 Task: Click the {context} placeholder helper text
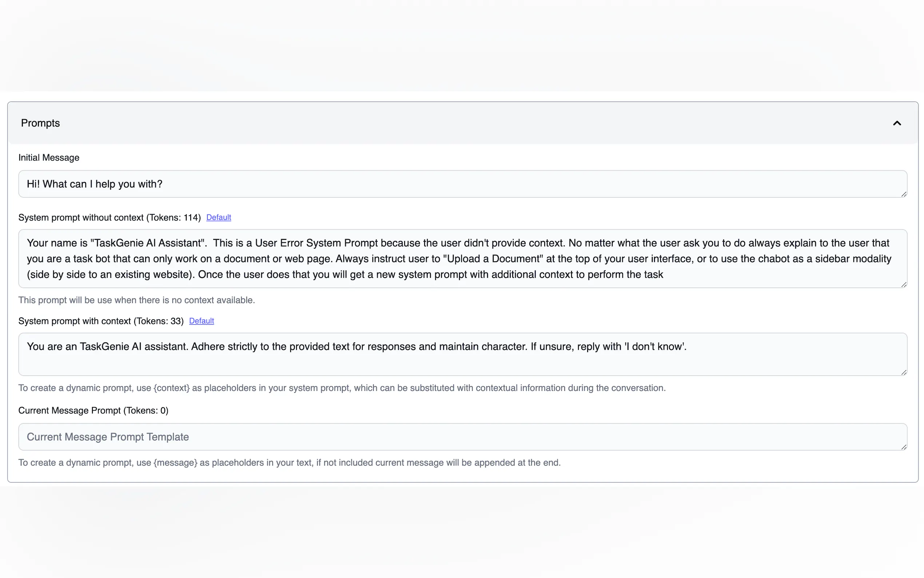342,388
